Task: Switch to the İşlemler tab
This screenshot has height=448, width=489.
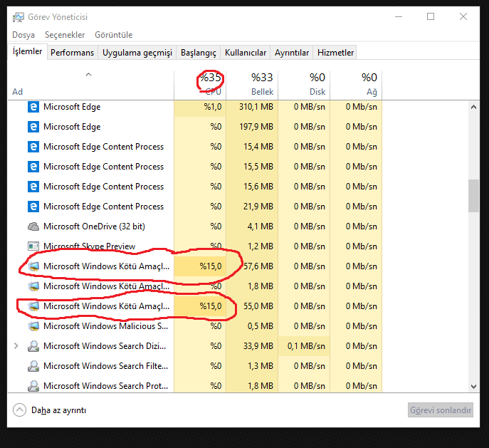Action: point(27,51)
